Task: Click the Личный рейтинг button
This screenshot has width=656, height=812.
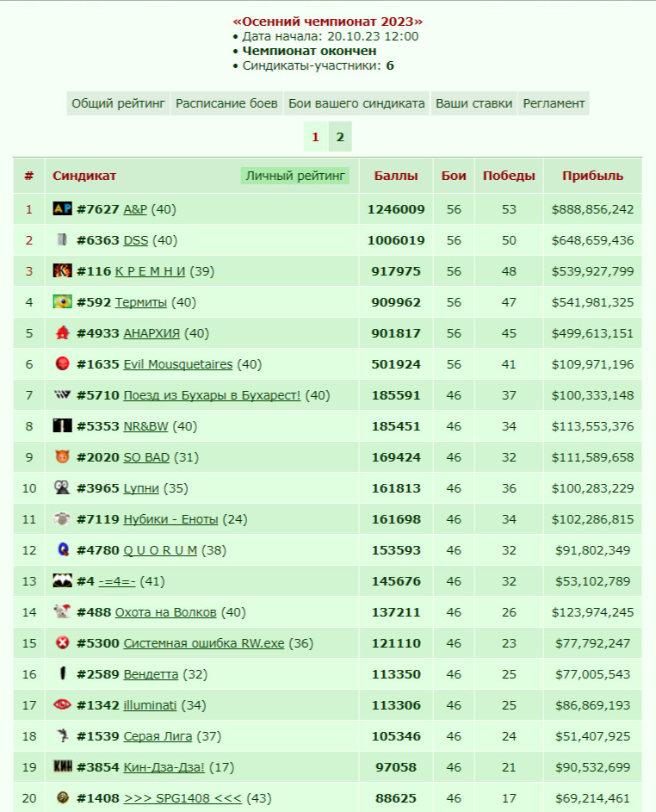Action: tap(295, 176)
